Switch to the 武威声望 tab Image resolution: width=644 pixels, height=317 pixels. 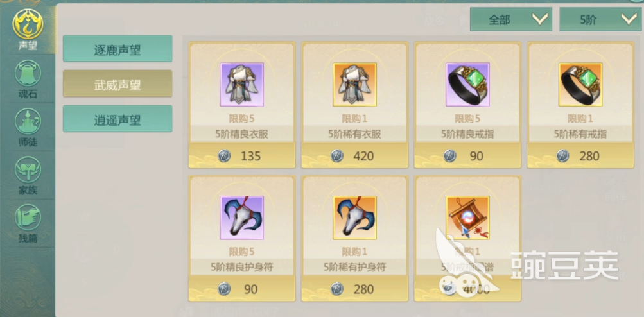point(117,83)
